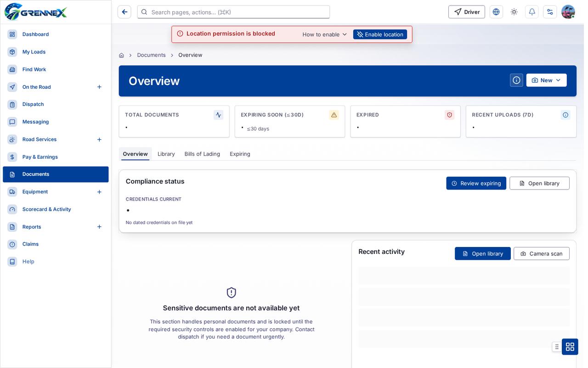This screenshot has height=368, width=588.
Task: Click the Review expiring button
Action: [x=476, y=183]
